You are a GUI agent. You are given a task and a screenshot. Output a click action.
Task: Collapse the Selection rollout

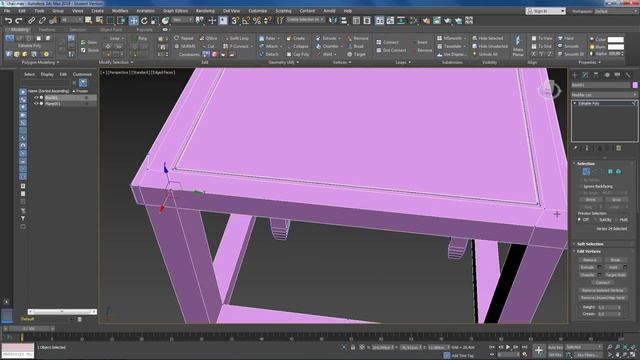click(585, 163)
